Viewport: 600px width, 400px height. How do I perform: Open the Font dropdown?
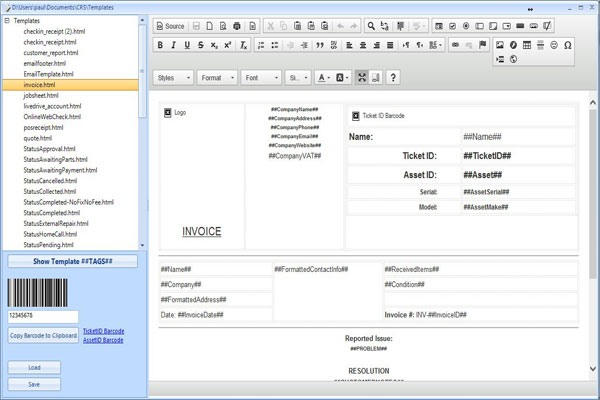(261, 78)
